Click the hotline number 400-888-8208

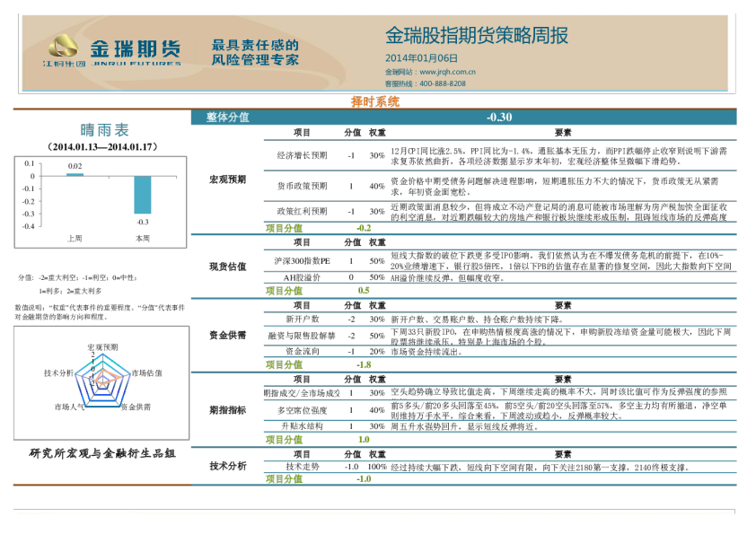tap(443, 83)
